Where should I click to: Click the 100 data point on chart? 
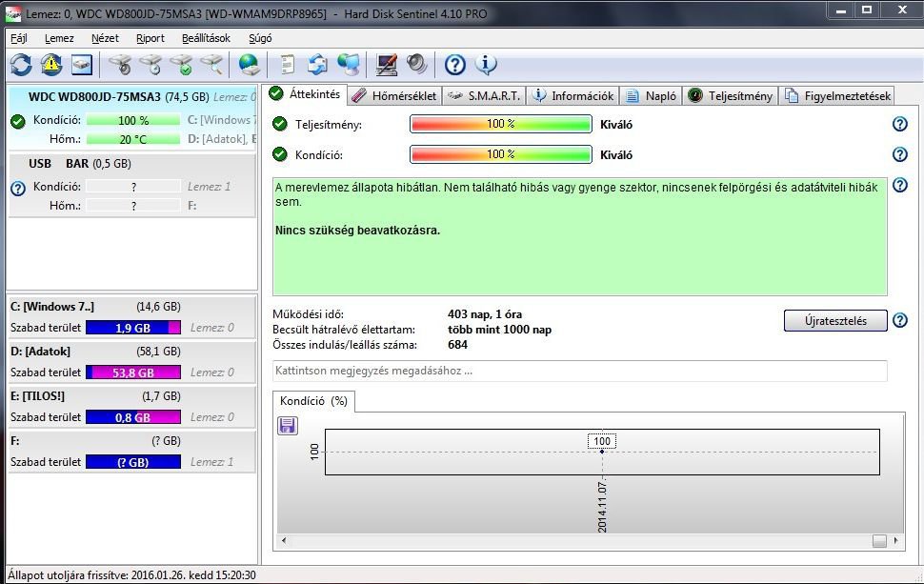[x=602, y=452]
